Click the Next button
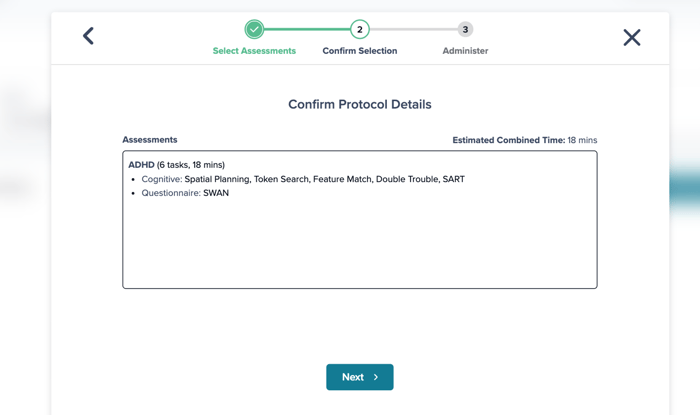 click(360, 377)
